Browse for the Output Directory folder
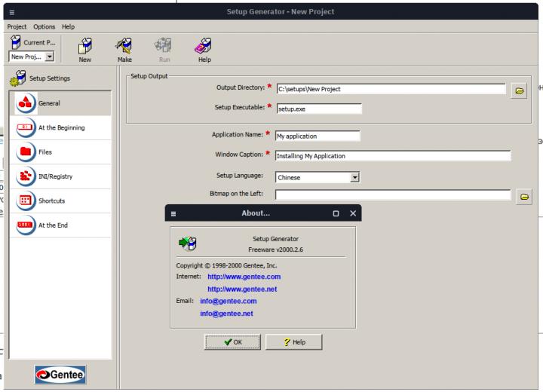This screenshot has width=543, height=392. pos(519,89)
